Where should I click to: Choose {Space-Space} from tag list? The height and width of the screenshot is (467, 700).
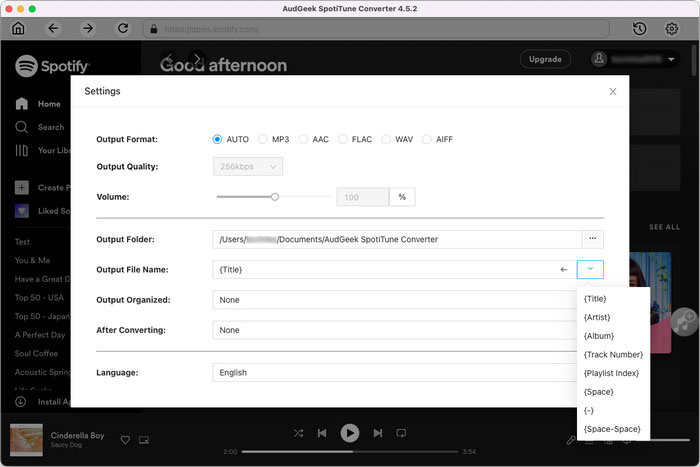click(613, 429)
